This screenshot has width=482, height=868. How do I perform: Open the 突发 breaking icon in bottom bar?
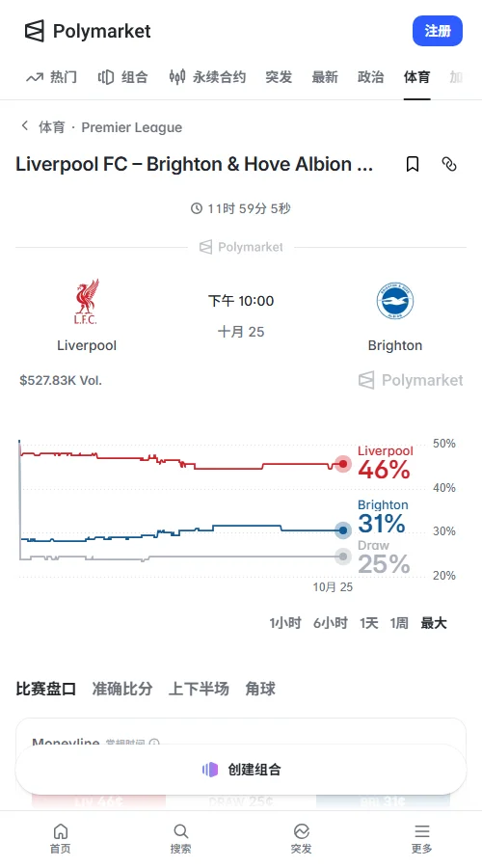click(x=302, y=831)
